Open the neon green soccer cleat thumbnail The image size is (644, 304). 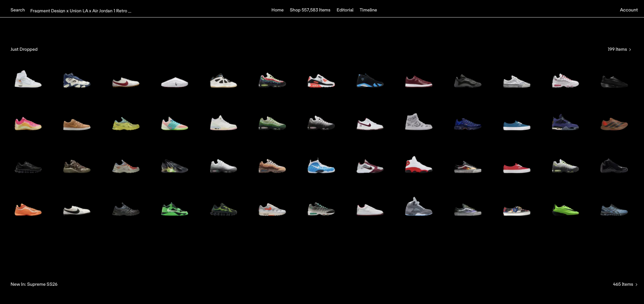point(565,210)
